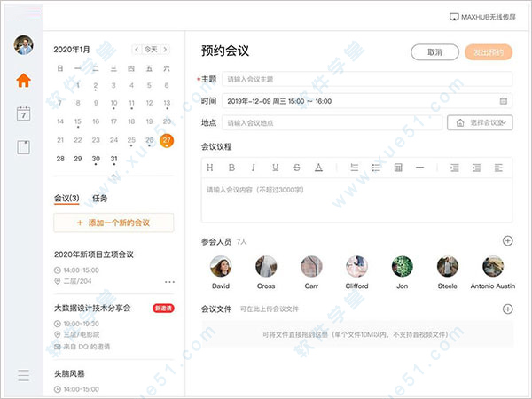The width and height of the screenshot is (532, 399).
Task: Click the user profile avatar
Action: pos(23,45)
